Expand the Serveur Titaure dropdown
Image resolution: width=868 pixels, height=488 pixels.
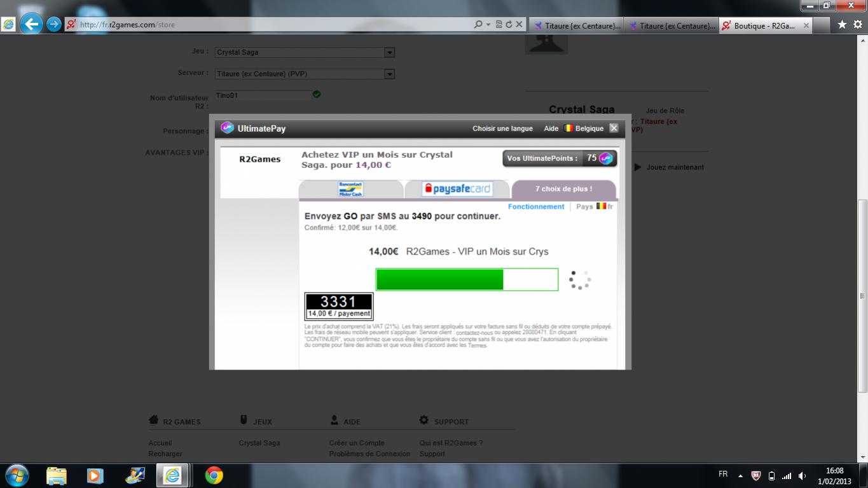click(389, 74)
